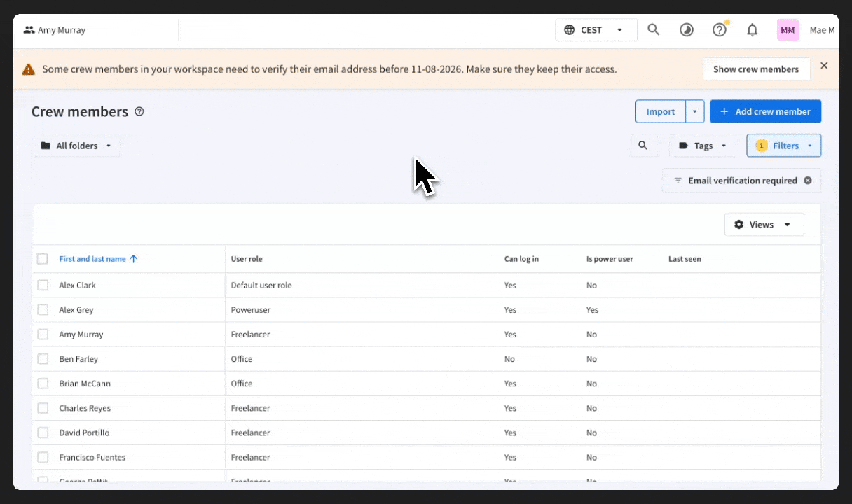Expand the Import dropdown arrow
The width and height of the screenshot is (852, 504).
695,111
